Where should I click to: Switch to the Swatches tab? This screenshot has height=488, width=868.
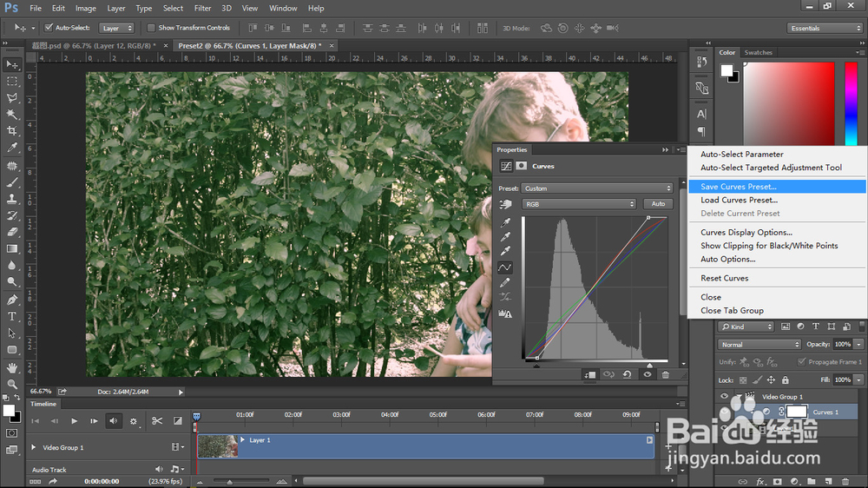758,53
